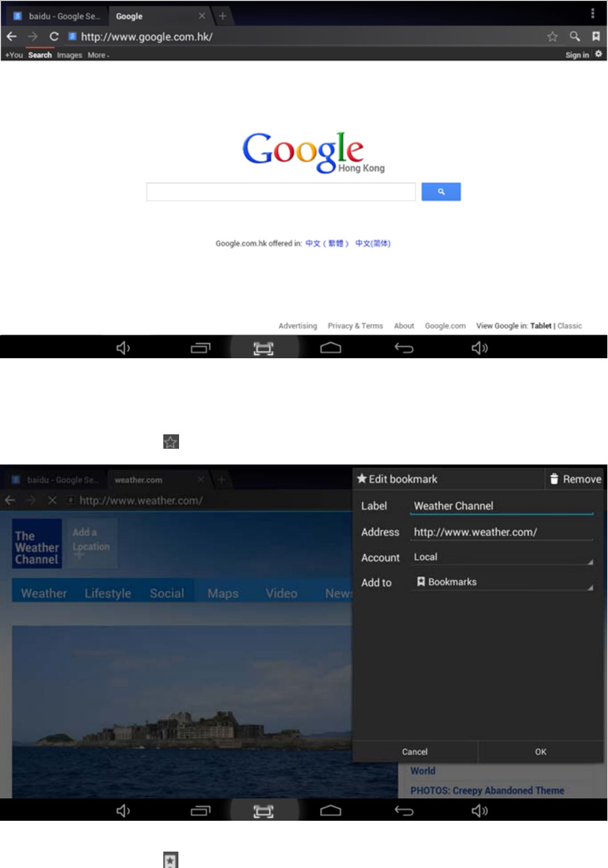Image resolution: width=608 pixels, height=868 pixels.
Task: Tap system back in top navigation bar
Action: click(x=404, y=348)
